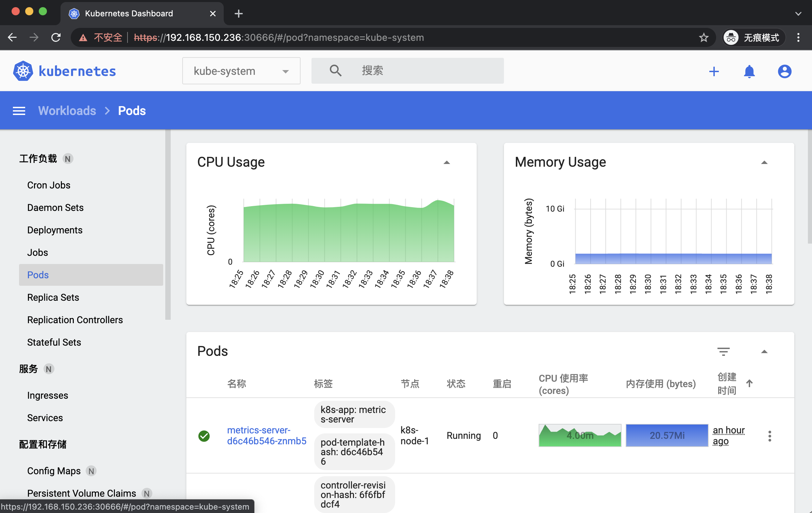Click the Pods breadcrumb
Screen dimensions: 812x513
[132, 111]
